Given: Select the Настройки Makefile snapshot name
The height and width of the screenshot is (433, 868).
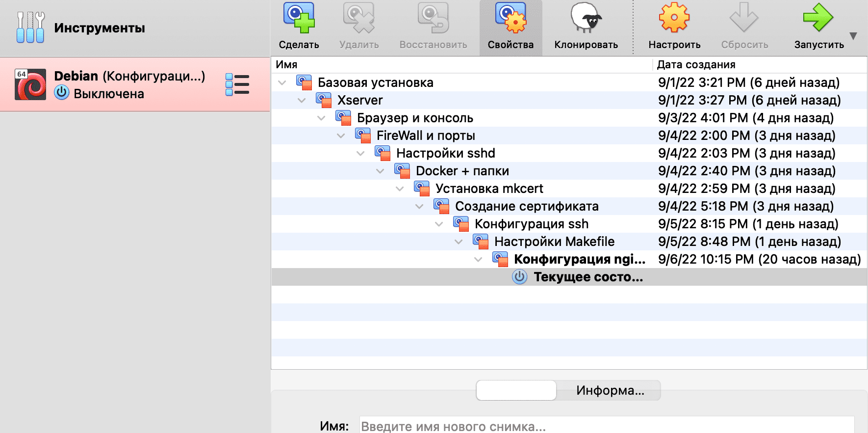Looking at the screenshot, I should tap(554, 242).
